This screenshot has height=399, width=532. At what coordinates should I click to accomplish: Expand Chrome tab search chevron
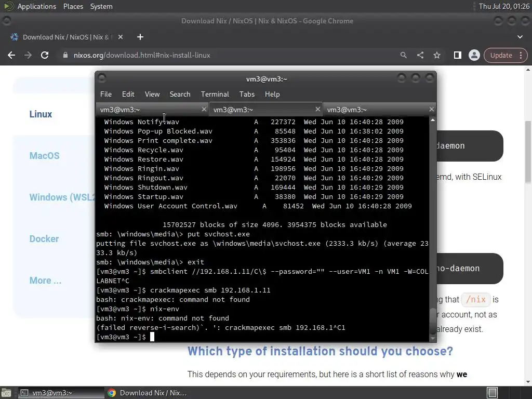(x=520, y=37)
